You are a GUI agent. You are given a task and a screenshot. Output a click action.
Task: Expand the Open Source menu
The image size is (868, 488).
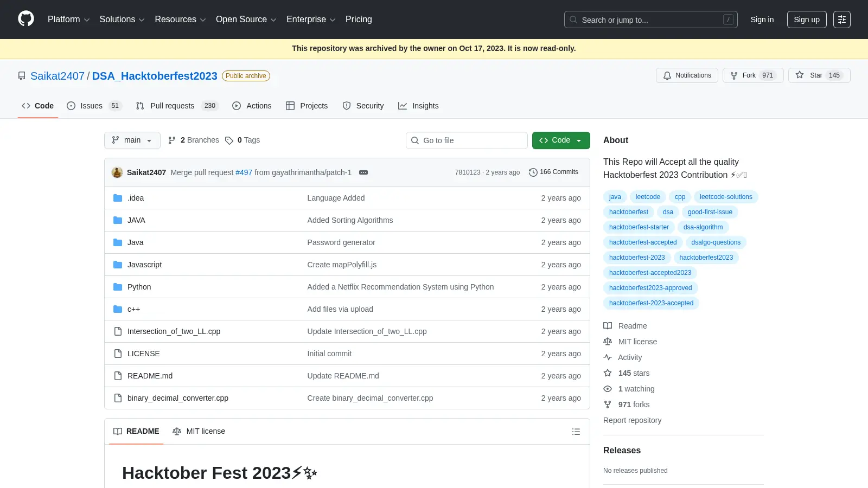[246, 20]
